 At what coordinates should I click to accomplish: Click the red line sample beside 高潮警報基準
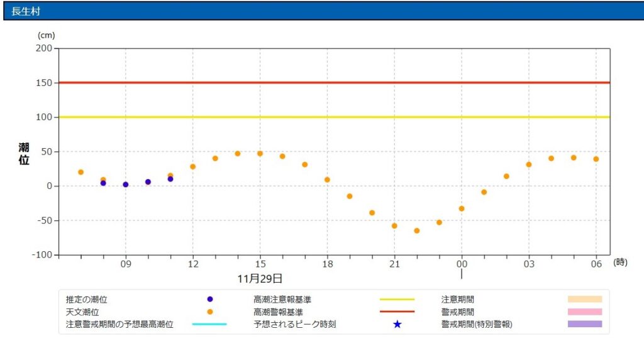click(x=397, y=312)
